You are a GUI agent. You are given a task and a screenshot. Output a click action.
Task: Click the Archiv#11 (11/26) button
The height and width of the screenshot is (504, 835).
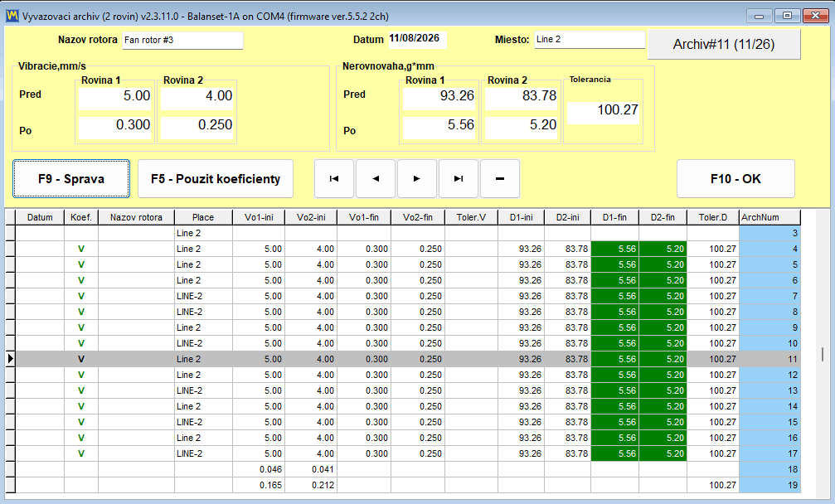click(x=724, y=44)
